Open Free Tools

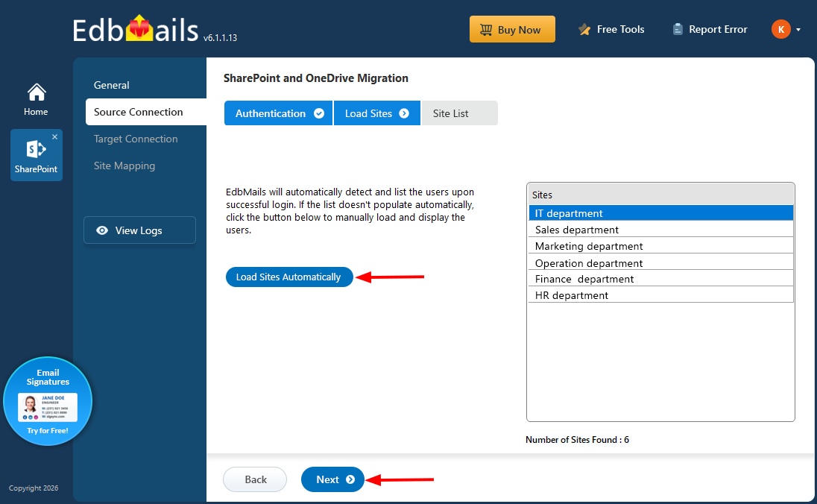pyautogui.click(x=611, y=29)
